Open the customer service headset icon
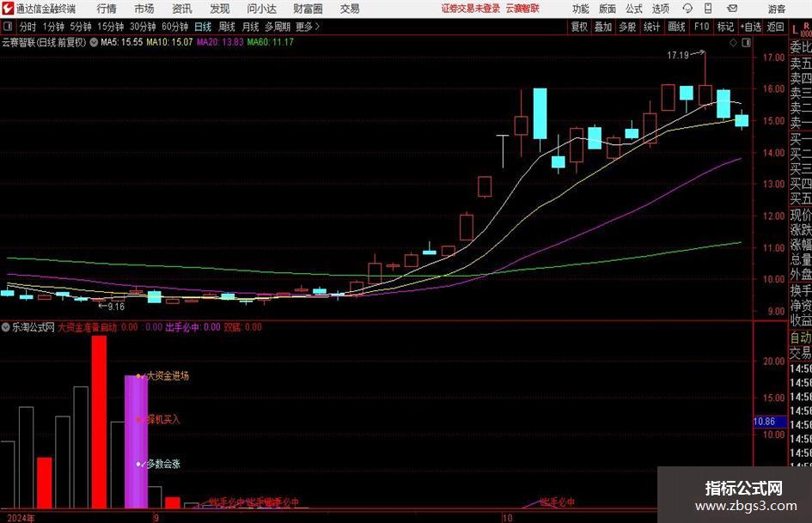 687,9
